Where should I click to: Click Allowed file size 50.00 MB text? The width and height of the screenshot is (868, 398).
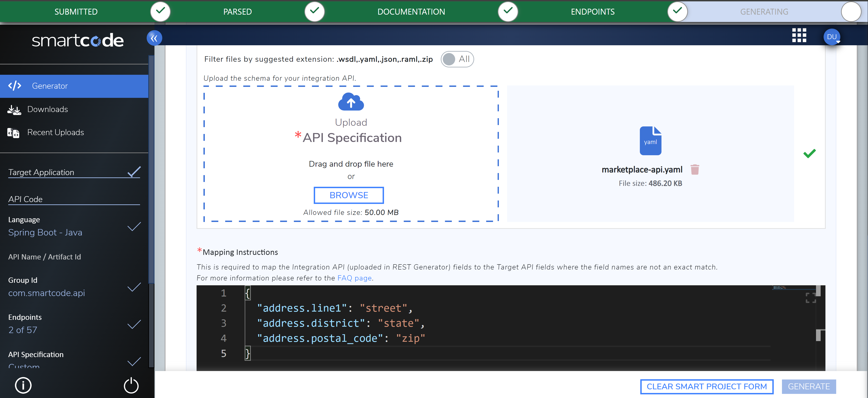[351, 212]
